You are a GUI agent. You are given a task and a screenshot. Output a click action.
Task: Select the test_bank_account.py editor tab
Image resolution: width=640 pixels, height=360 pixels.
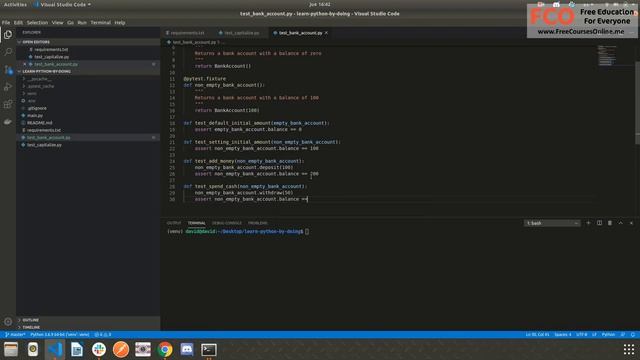coord(300,33)
